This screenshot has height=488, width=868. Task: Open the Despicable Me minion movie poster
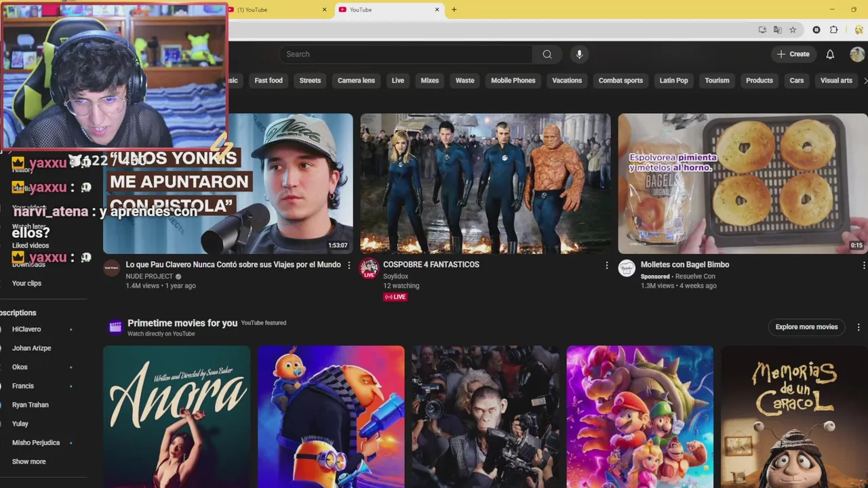(331, 417)
